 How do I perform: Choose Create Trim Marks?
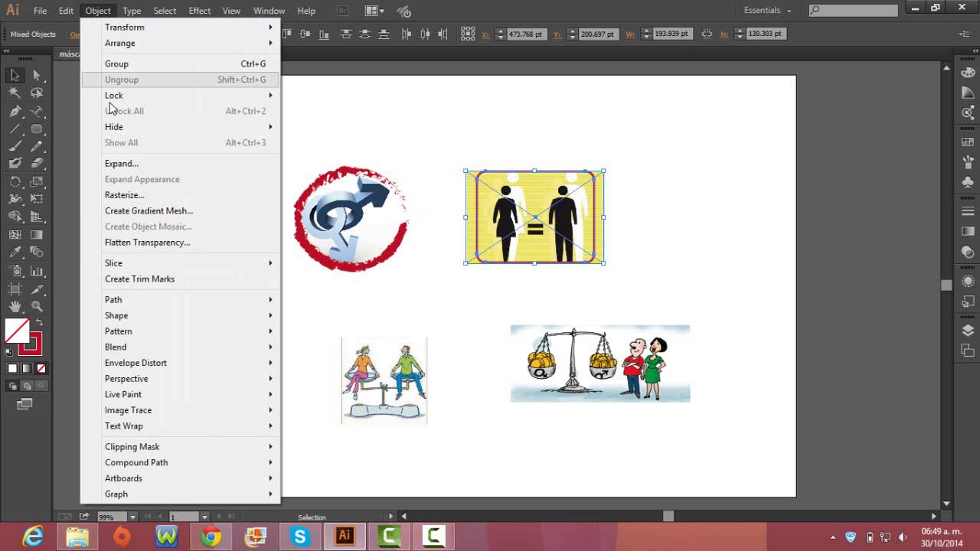pos(181,279)
